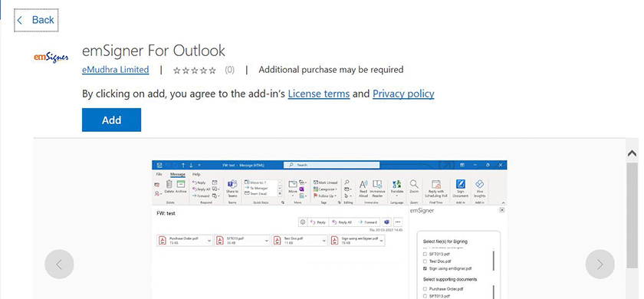Viewport: 644px width, 299px height.
Task: Click the vertical scrollbar thumb
Action: pyautogui.click(x=632, y=215)
